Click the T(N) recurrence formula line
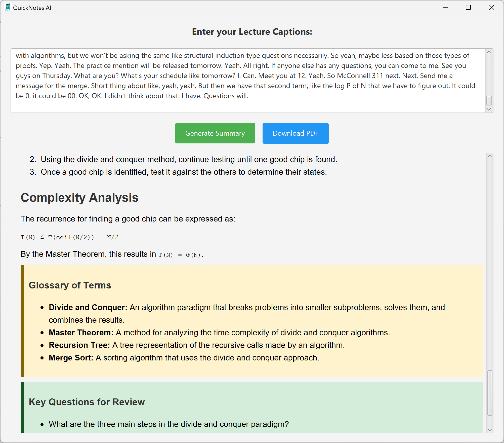This screenshot has height=443, width=504. [x=69, y=237]
